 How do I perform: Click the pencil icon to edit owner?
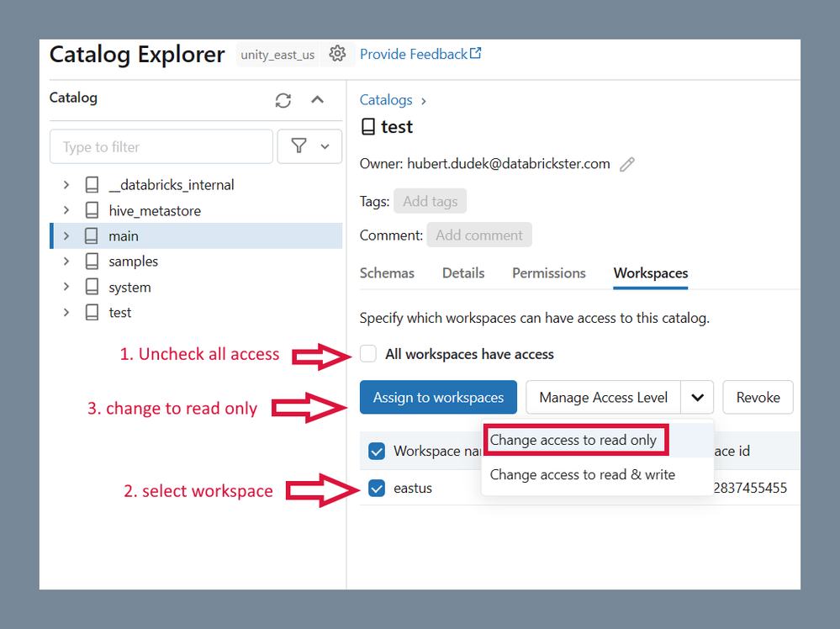pyautogui.click(x=627, y=165)
